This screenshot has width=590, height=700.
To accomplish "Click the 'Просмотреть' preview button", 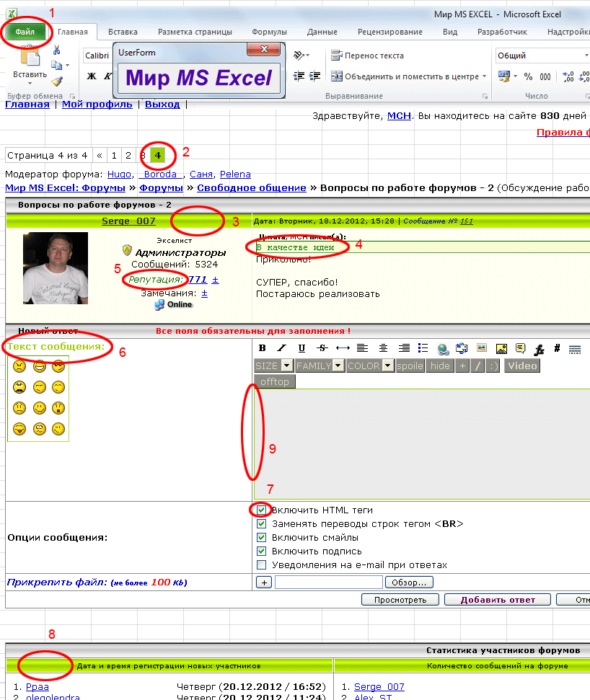I will coord(400,600).
